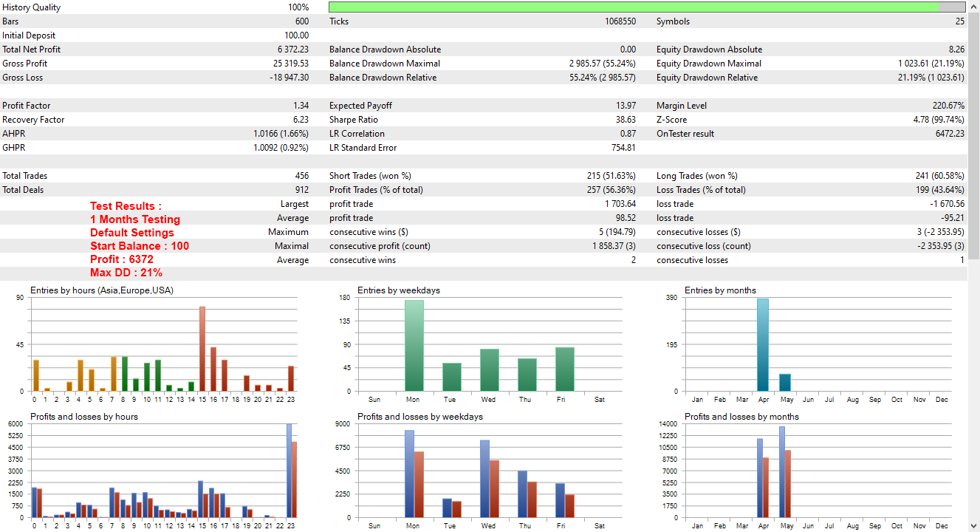Click the Total Trades value 456
The width and height of the screenshot is (980, 532).
(x=302, y=176)
